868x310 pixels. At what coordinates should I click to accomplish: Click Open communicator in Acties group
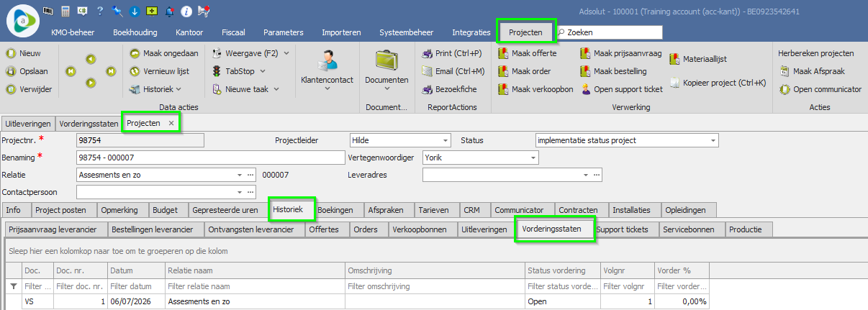pos(821,89)
